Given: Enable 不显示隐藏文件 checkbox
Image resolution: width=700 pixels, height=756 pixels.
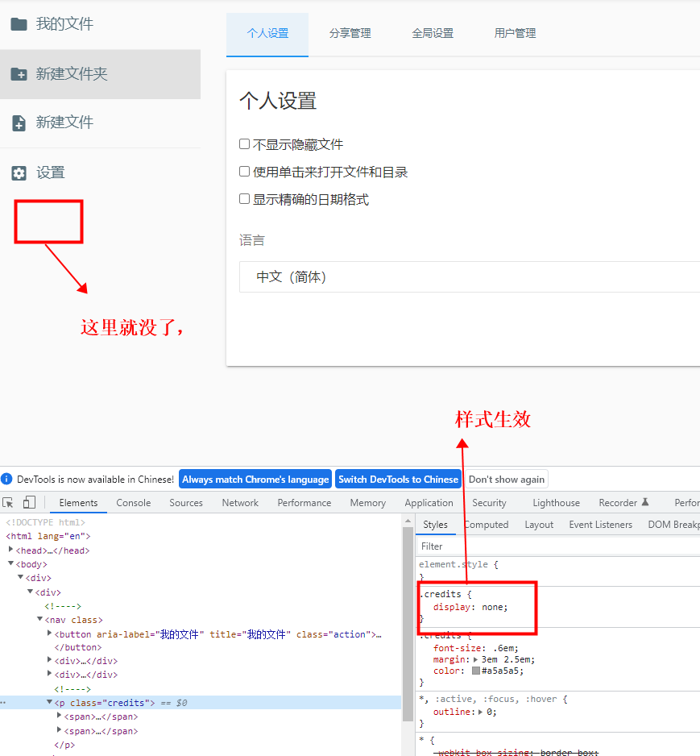Looking at the screenshot, I should [244, 143].
